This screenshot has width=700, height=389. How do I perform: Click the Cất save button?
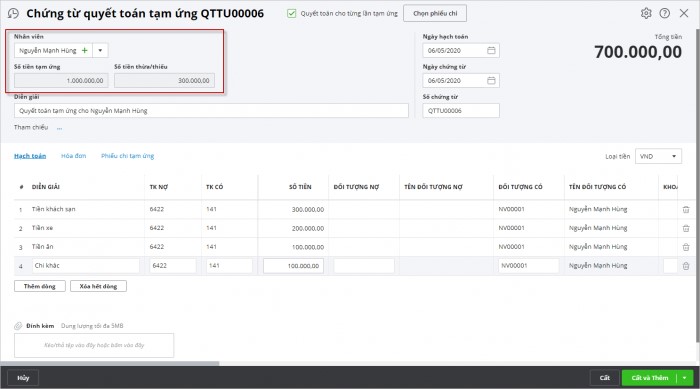point(604,378)
